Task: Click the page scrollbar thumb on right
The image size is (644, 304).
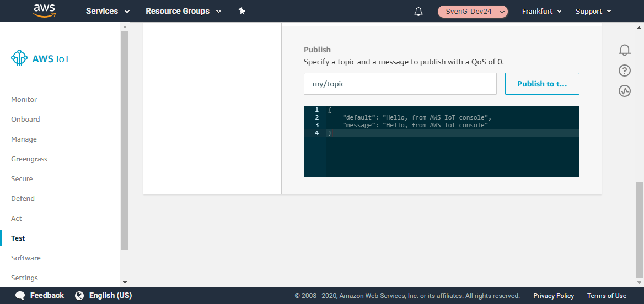Action: (638, 230)
